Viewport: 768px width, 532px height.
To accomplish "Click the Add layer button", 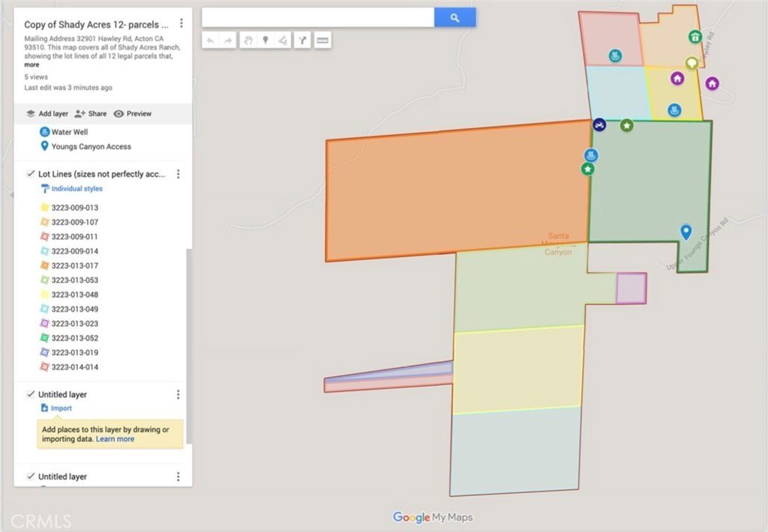I will [x=46, y=114].
